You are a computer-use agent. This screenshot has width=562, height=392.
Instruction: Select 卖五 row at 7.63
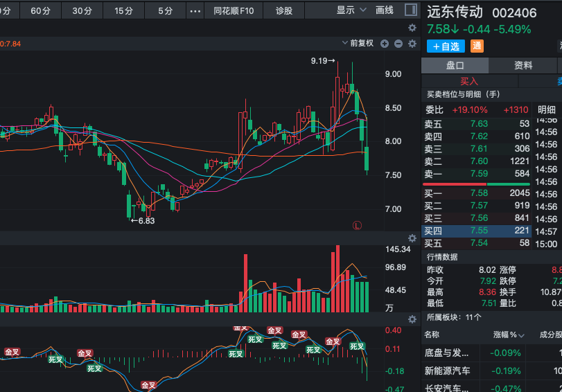click(x=477, y=124)
